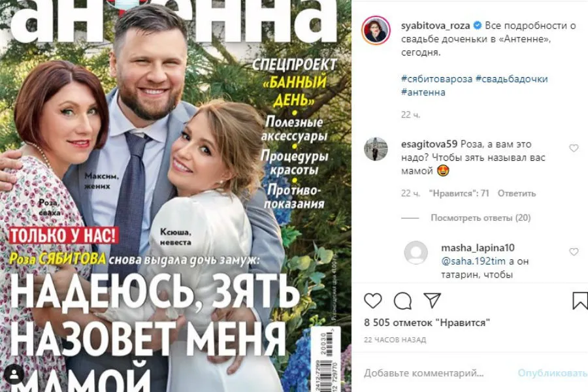Like the post with the heart icon
The image size is (588, 392).
coord(373,301)
